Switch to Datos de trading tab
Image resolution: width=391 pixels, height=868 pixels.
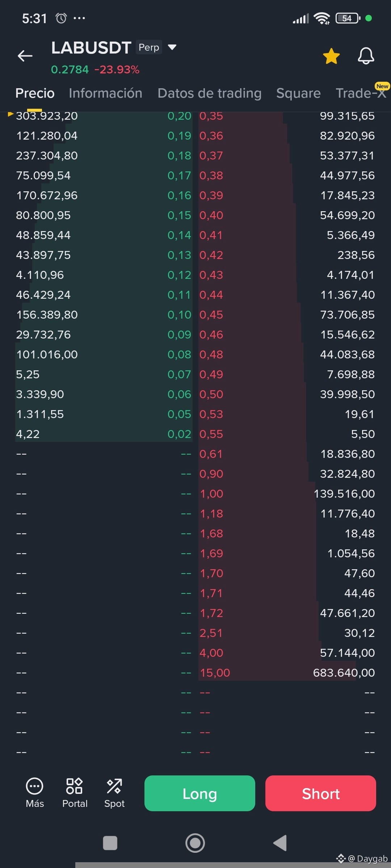[x=210, y=93]
